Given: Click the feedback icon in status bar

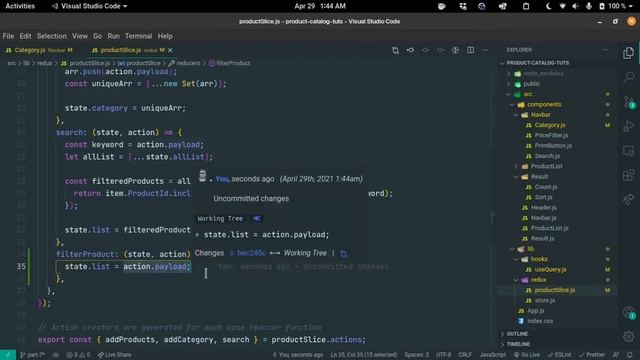Looking at the screenshot, I should pos(616,355).
